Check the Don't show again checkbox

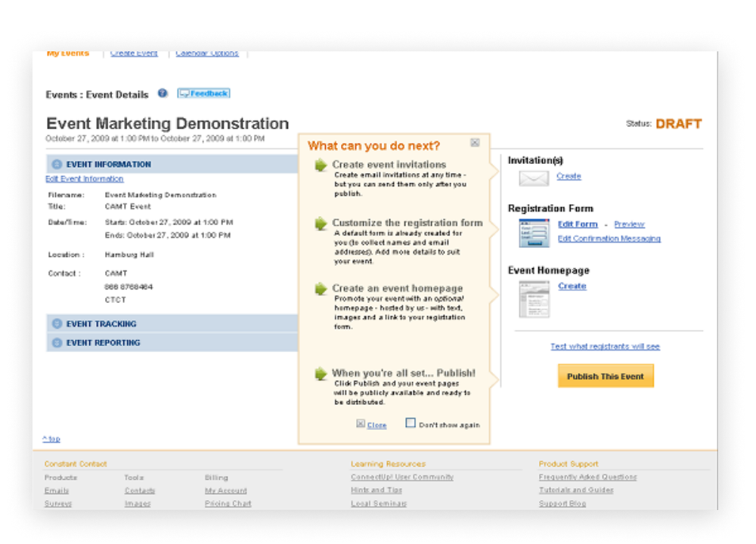(x=411, y=422)
